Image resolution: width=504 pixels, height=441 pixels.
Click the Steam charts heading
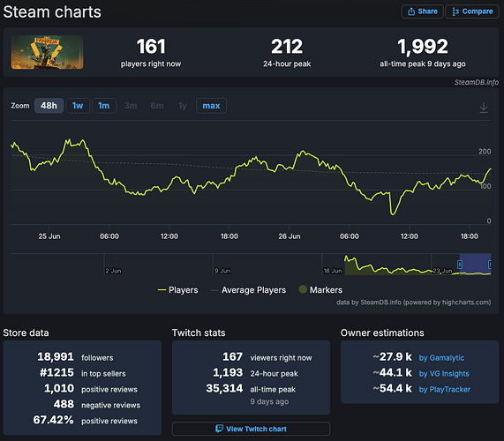point(52,12)
